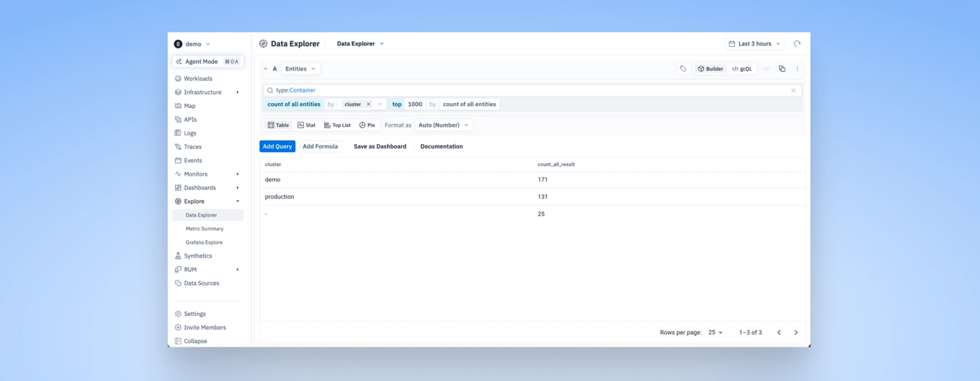Click the Add Formula button
980x381 pixels.
coord(320,146)
